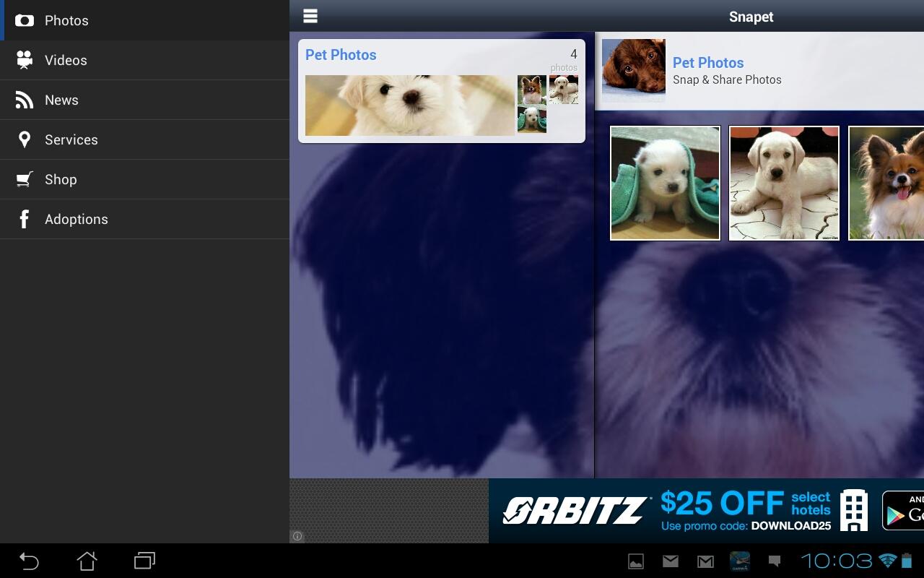Tap the Google Play badge in ad
This screenshot has height=578, width=924.
click(x=903, y=510)
